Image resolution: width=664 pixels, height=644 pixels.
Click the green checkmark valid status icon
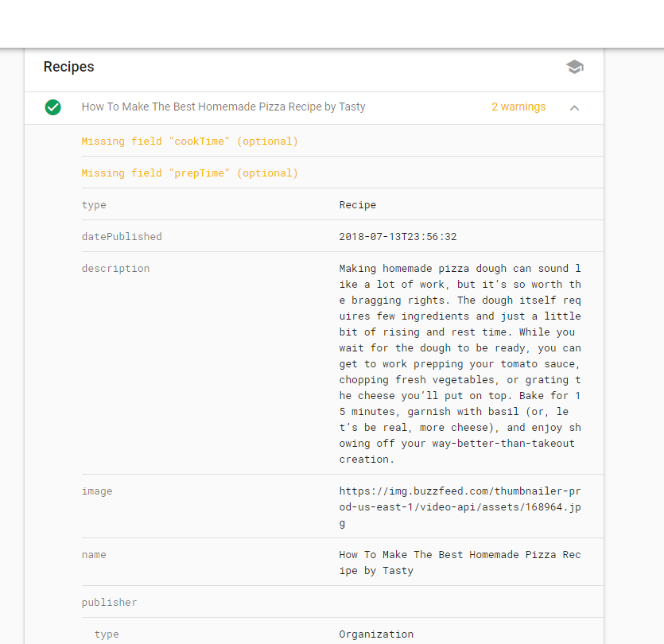[53, 107]
